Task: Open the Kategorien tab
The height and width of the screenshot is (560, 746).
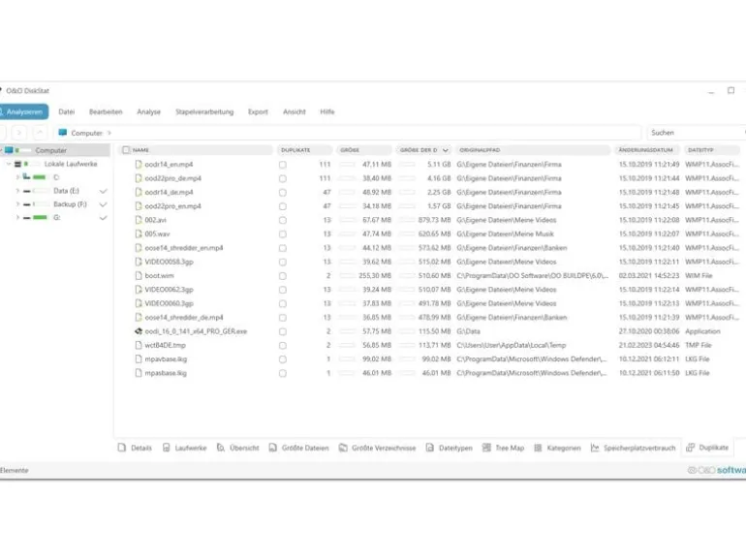Action: pyautogui.click(x=558, y=448)
